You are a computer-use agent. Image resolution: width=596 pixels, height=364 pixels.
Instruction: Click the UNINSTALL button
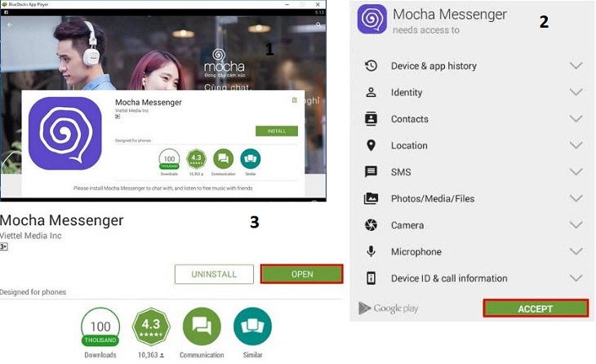[214, 274]
